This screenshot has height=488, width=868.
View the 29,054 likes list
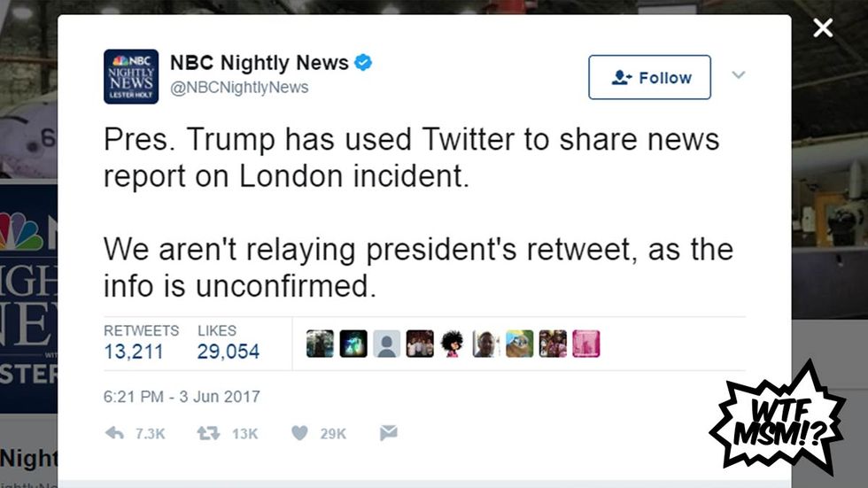click(229, 352)
